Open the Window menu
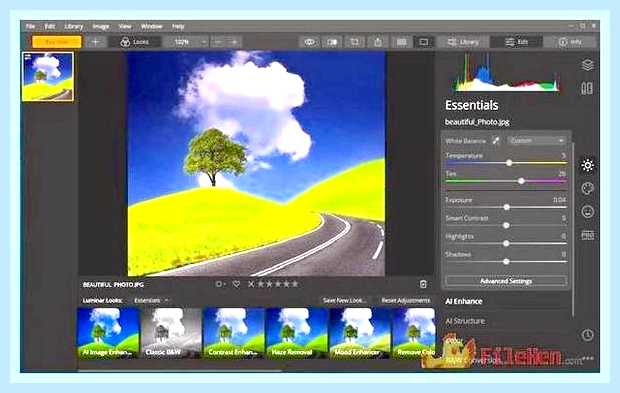 pyautogui.click(x=151, y=26)
